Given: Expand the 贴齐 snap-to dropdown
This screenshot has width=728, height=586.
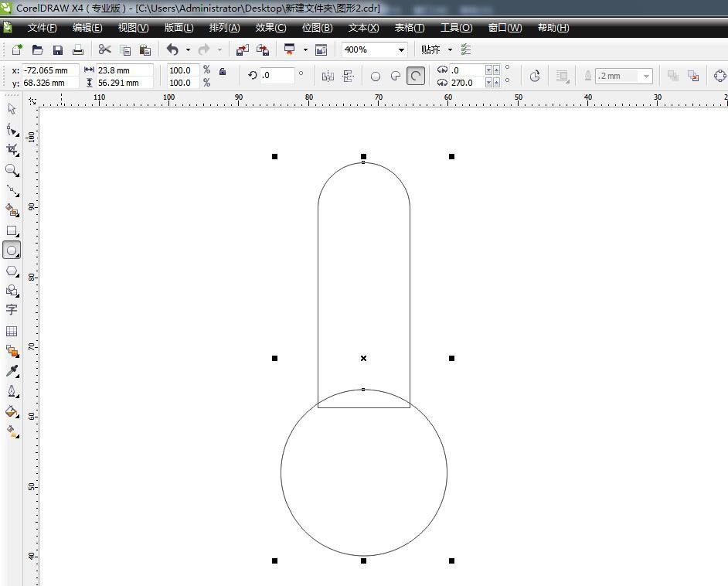Looking at the screenshot, I should (x=450, y=49).
